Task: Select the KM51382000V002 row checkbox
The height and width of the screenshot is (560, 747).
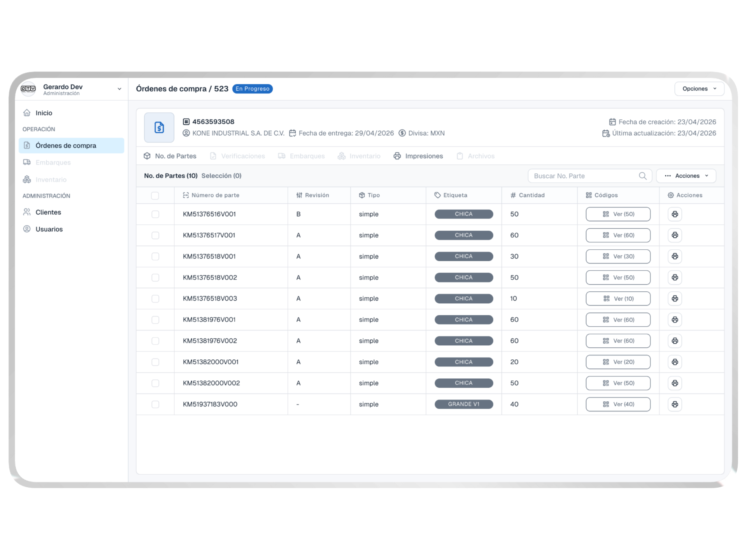Action: 155,383
